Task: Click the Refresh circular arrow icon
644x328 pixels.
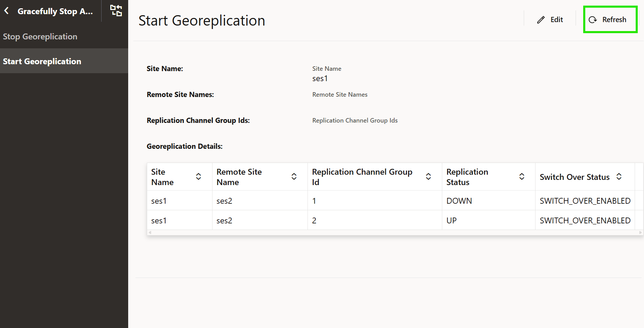Action: tap(593, 20)
